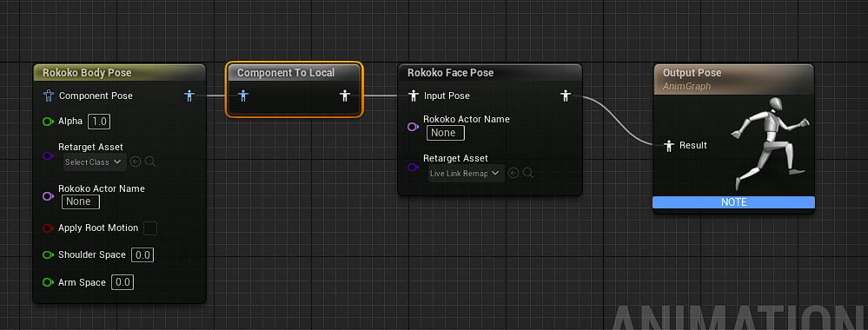Click Rokoko Face Pose output pose pin
The height and width of the screenshot is (330, 868).
pyautogui.click(x=565, y=96)
